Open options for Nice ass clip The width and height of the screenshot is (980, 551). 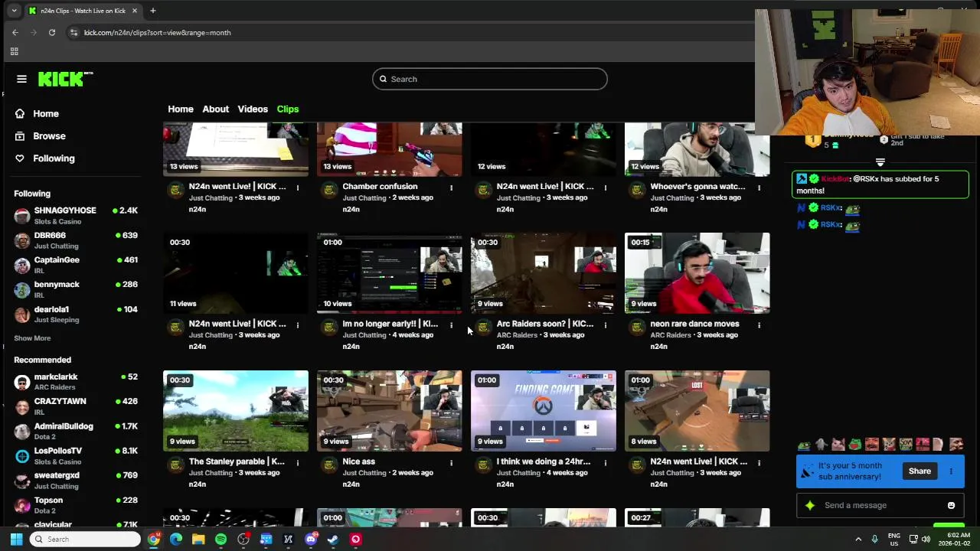tap(451, 463)
